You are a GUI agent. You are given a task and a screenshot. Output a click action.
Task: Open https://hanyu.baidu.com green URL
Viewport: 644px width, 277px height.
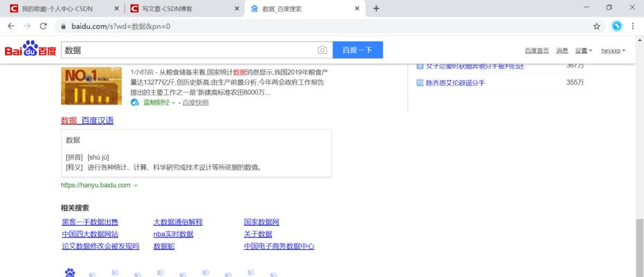pos(95,186)
